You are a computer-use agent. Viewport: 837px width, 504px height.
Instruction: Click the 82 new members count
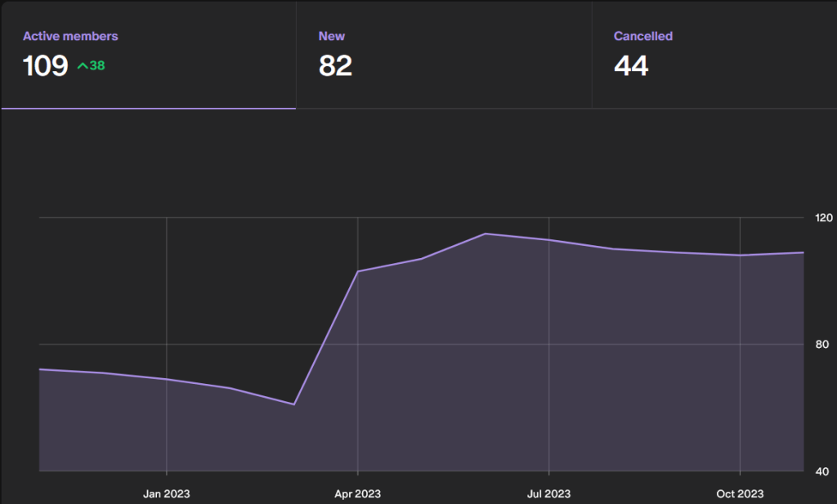(x=335, y=66)
